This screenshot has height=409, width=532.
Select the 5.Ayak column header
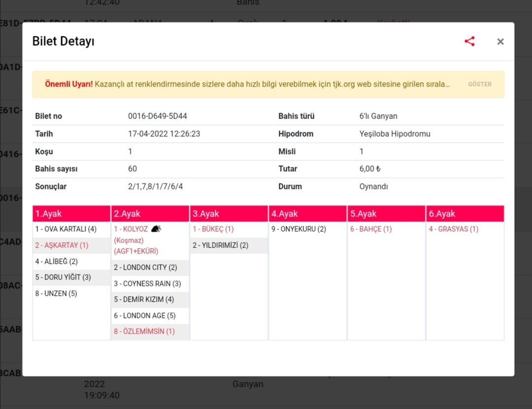pyautogui.click(x=387, y=214)
